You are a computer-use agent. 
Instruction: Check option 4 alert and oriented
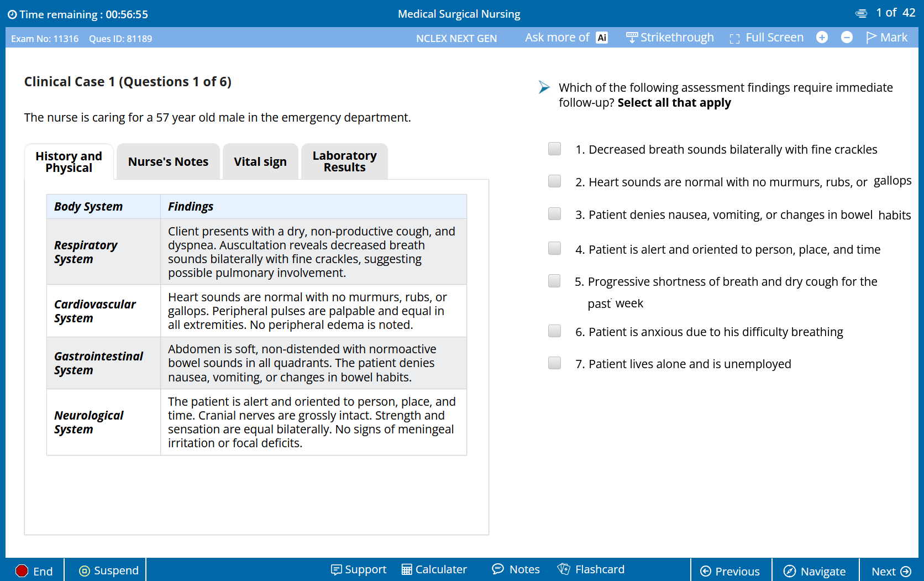pyautogui.click(x=554, y=248)
